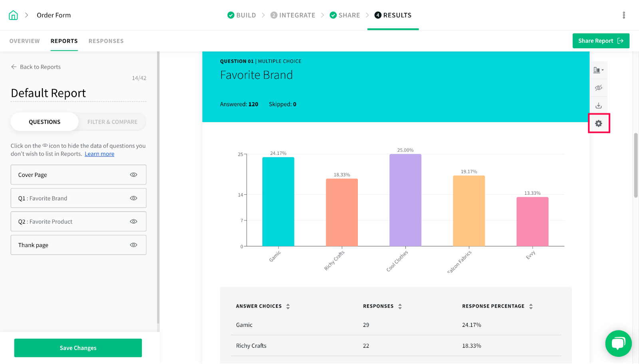Click the Back to Reports link
This screenshot has height=364, width=639.
pyautogui.click(x=40, y=67)
